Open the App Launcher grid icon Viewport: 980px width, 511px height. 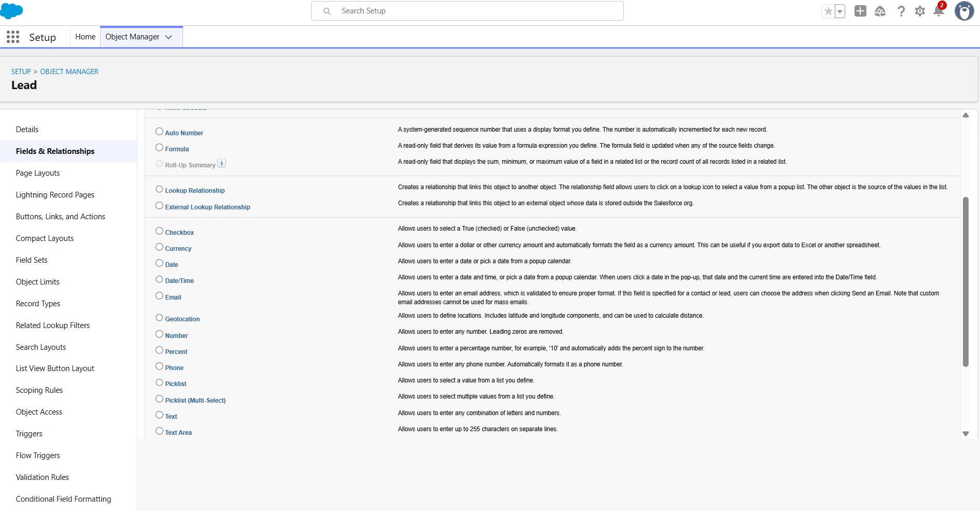coord(13,37)
